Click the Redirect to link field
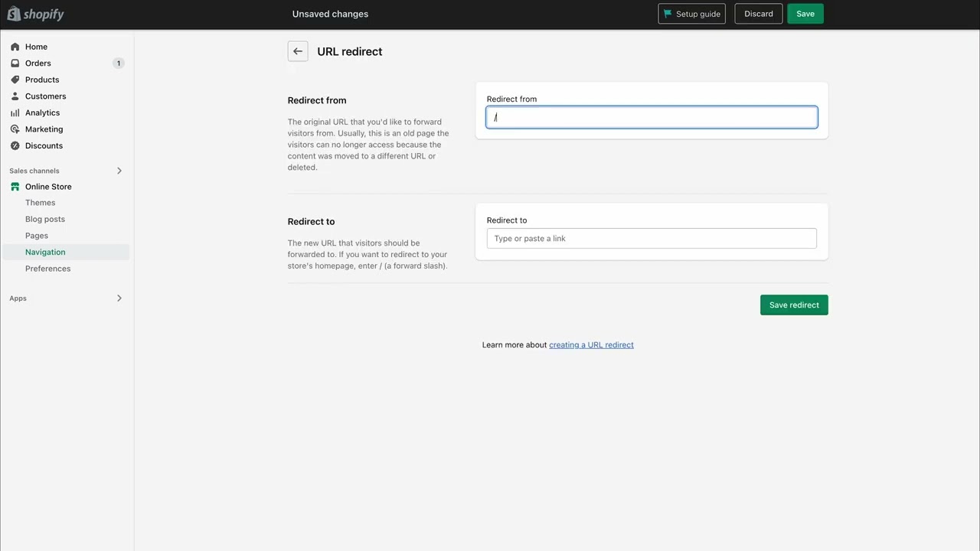980x551 pixels. click(652, 238)
